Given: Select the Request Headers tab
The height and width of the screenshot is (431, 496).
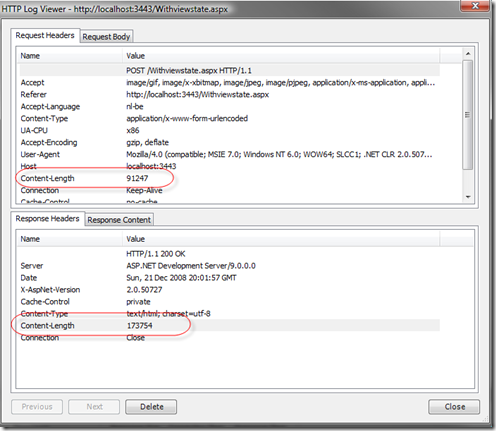Looking at the screenshot, I should pyautogui.click(x=45, y=35).
